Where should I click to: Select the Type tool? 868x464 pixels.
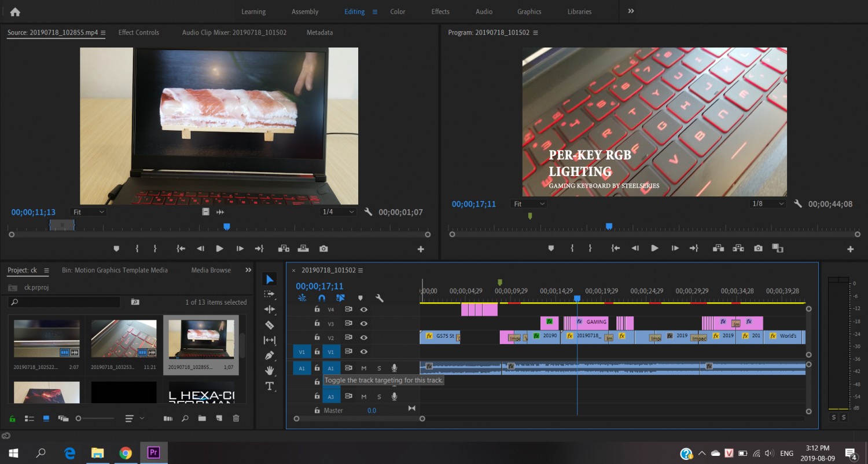[269, 386]
